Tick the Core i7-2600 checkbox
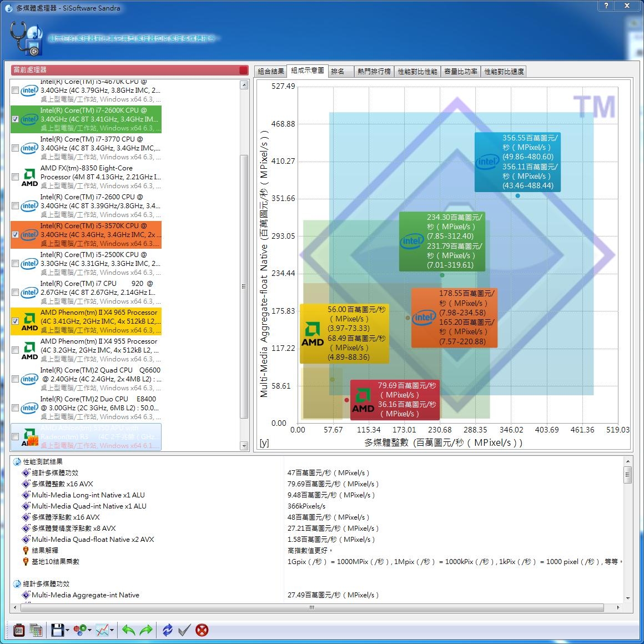Image resolution: width=644 pixels, height=644 pixels. point(15,206)
